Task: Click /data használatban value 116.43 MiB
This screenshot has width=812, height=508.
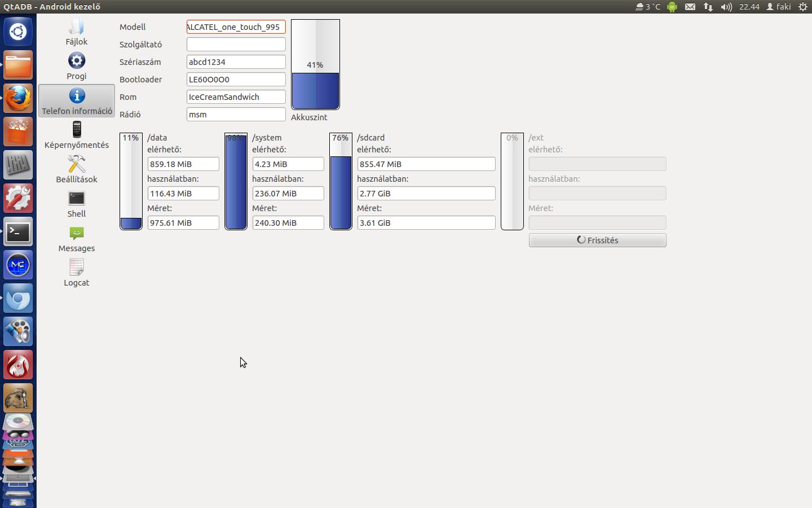Action: pyautogui.click(x=183, y=194)
